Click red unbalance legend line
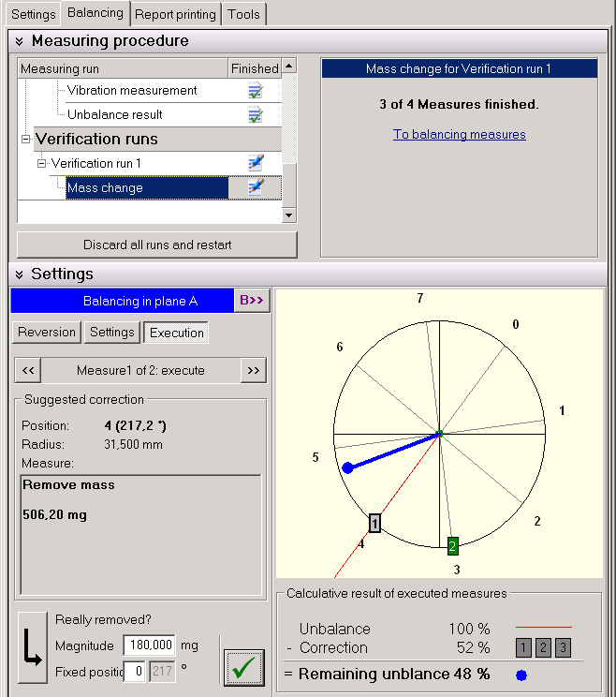Screen dimensions: 616x697 pos(544,628)
